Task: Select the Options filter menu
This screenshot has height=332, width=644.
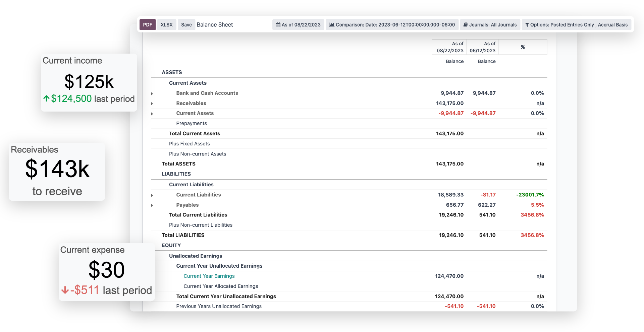Action: [x=577, y=24]
